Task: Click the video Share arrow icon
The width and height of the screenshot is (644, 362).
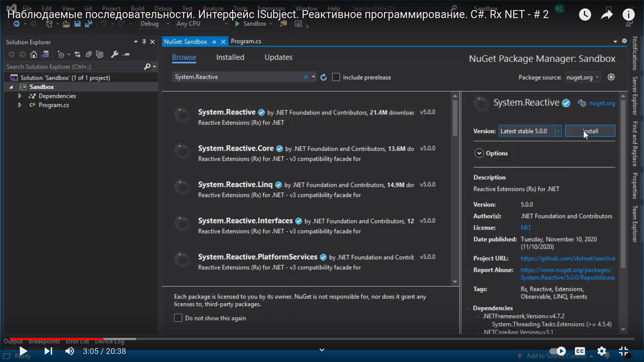Action: point(607,14)
